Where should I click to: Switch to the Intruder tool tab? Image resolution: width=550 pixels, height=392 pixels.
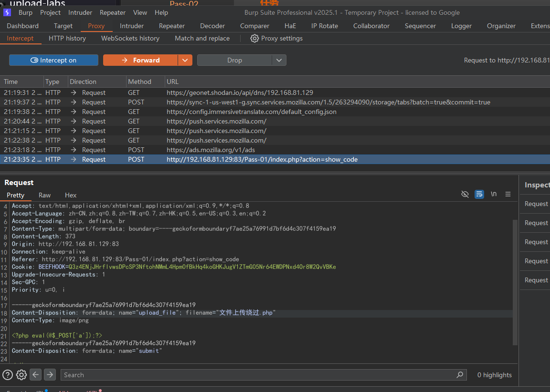[x=132, y=26]
